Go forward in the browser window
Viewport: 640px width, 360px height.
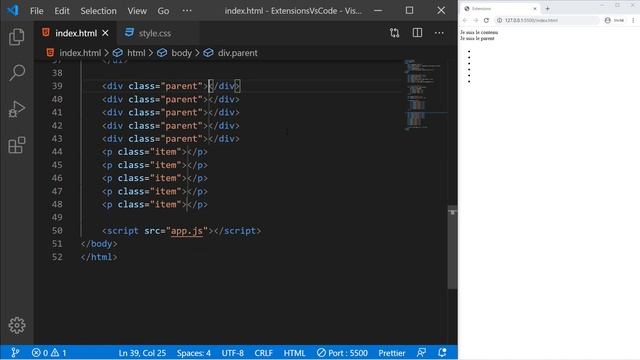pyautogui.click(x=476, y=20)
